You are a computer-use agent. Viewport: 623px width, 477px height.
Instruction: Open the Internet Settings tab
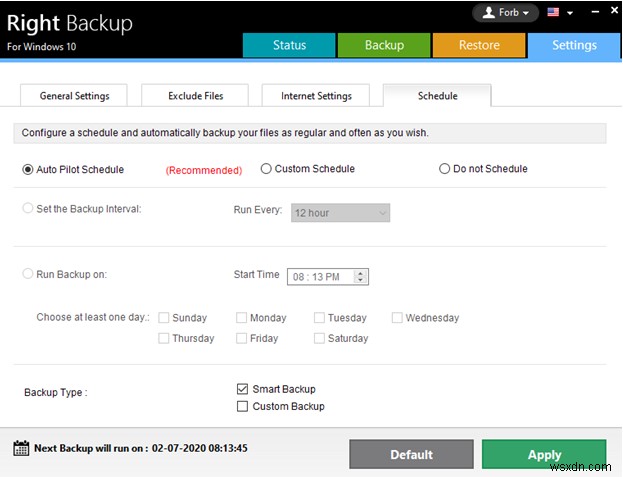[x=316, y=96]
